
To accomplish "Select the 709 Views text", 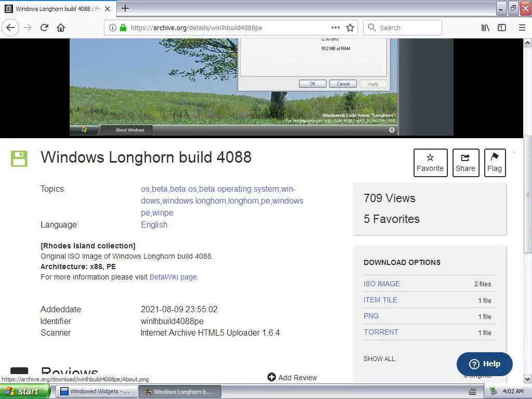I will pyautogui.click(x=390, y=198).
